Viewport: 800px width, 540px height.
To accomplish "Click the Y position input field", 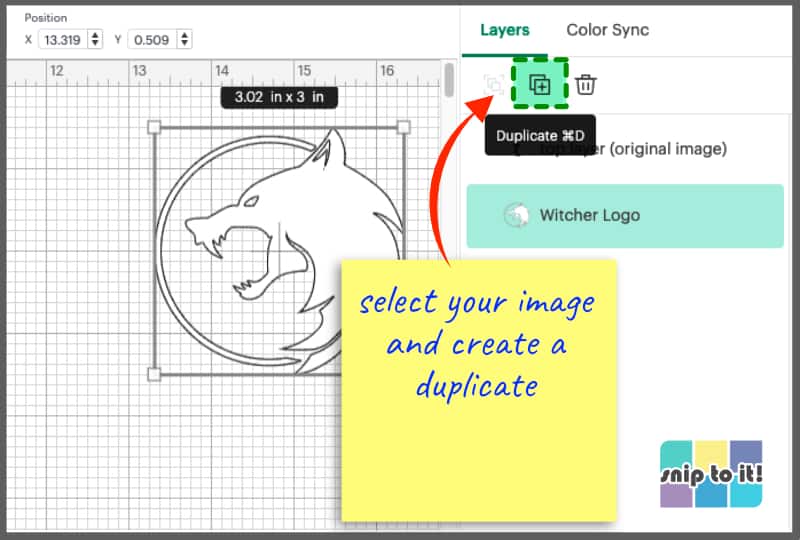I will pyautogui.click(x=152, y=40).
